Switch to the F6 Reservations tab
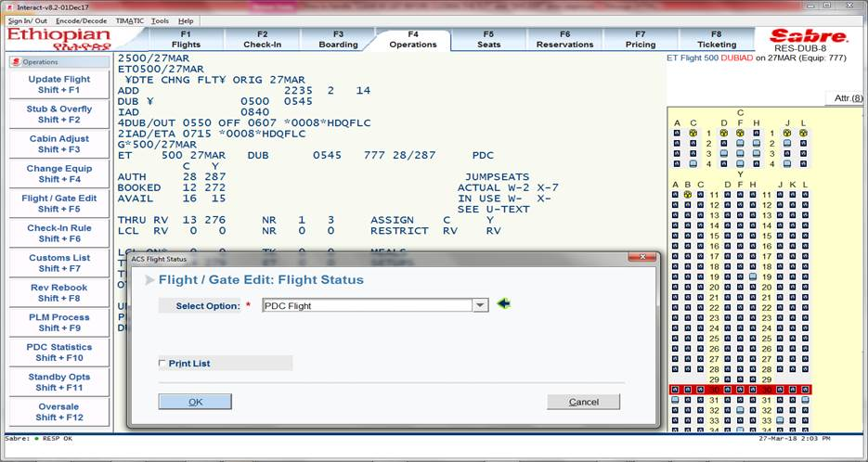 [564, 39]
